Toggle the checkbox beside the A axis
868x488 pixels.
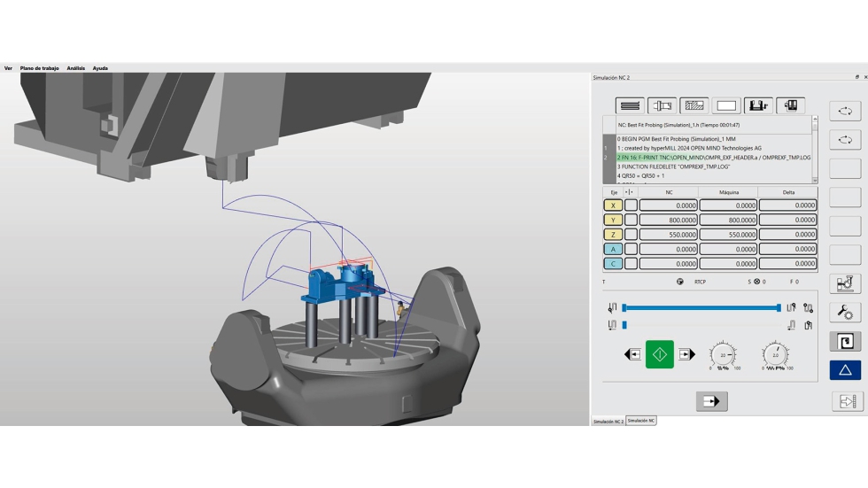click(x=631, y=249)
